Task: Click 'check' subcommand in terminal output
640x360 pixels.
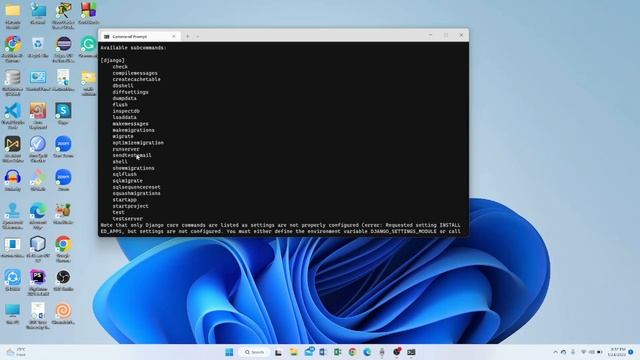Action: [x=120, y=67]
